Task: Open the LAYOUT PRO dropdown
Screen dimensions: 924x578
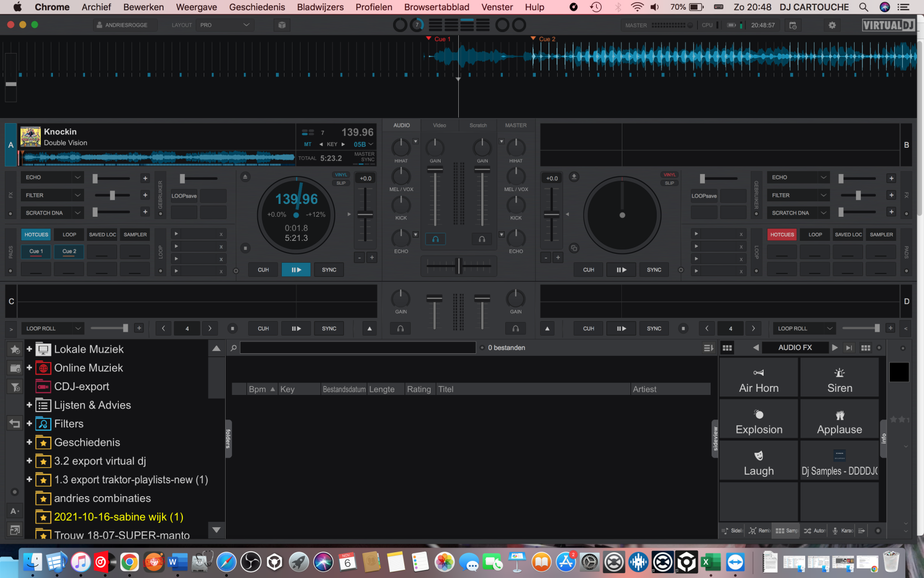Action: 225,25
